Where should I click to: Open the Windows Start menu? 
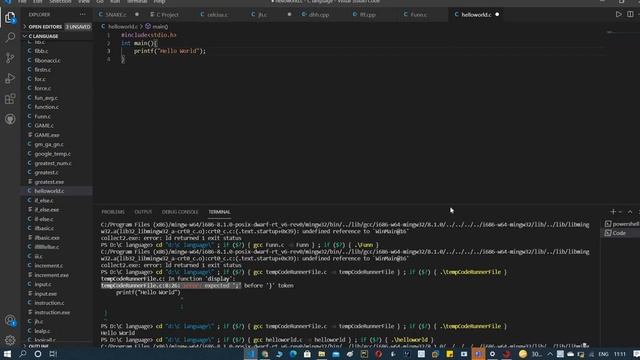coord(7,354)
